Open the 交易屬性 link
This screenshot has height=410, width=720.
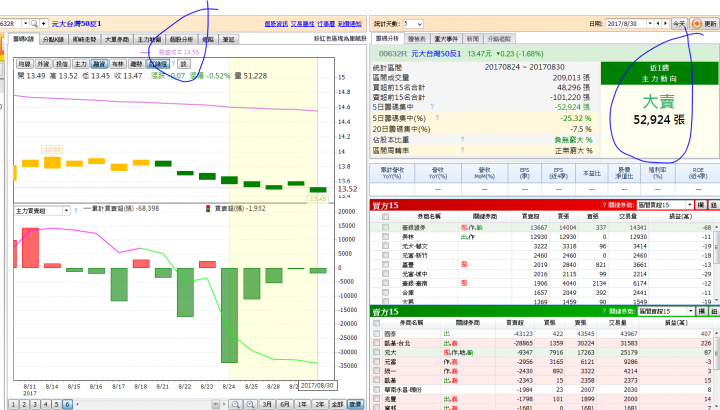tap(302, 24)
